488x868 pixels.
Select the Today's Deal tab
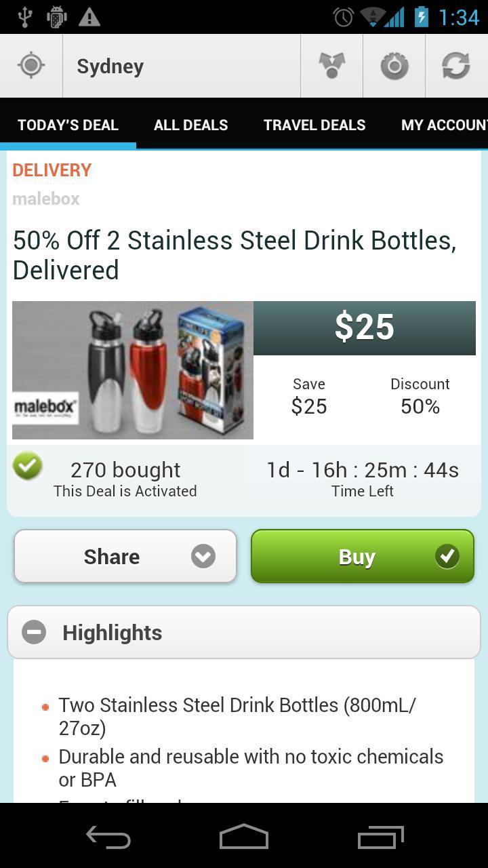68,125
